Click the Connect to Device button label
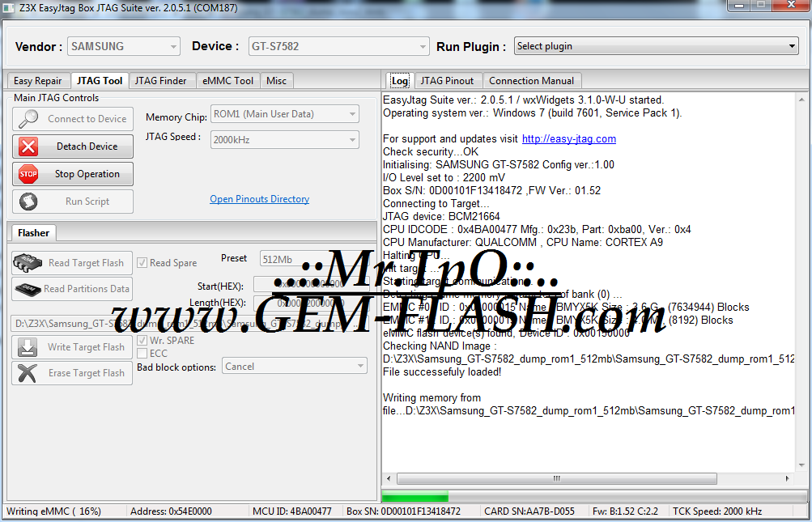The height and width of the screenshot is (522, 812). point(87,119)
